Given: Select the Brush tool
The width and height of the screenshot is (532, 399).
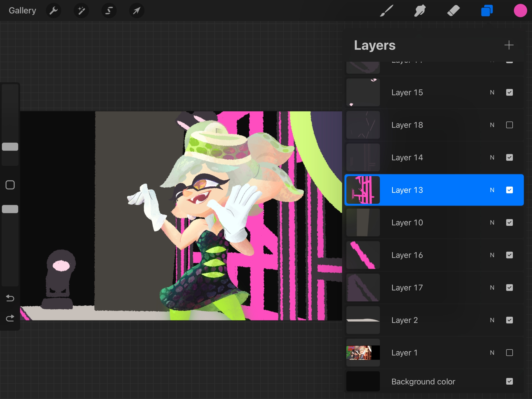Looking at the screenshot, I should 386,11.
